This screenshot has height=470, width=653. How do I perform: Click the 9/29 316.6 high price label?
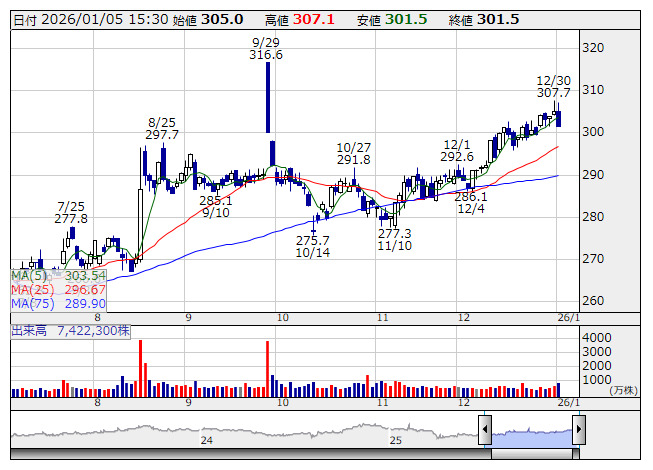(266, 49)
